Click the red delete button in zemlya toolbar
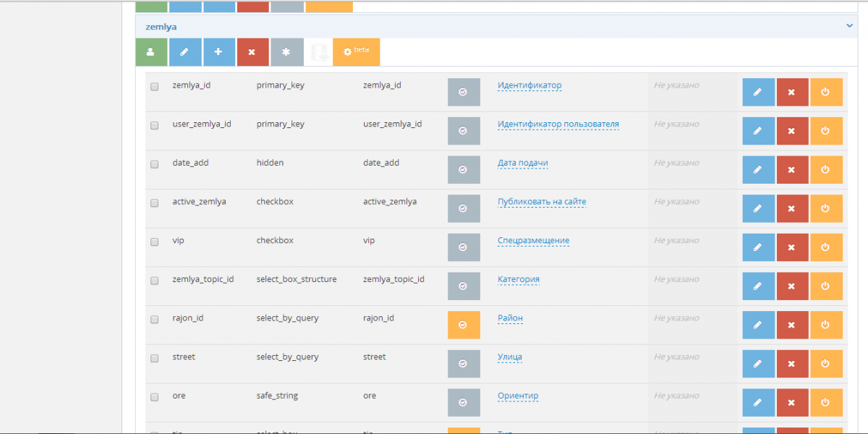 coord(252,52)
